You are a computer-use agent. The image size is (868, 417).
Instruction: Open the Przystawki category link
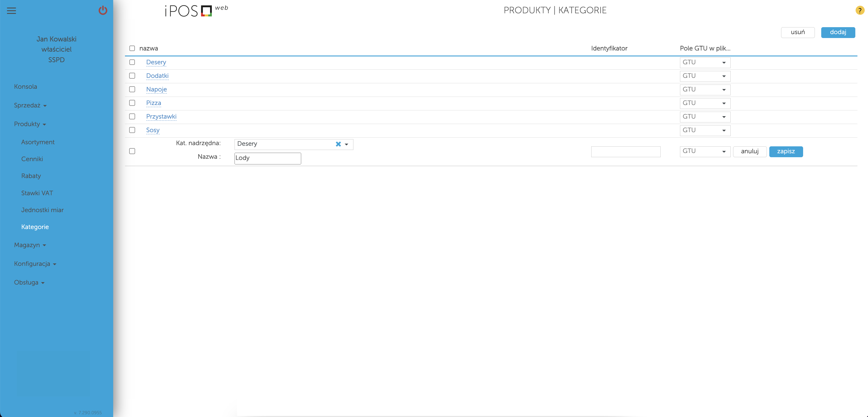161,116
